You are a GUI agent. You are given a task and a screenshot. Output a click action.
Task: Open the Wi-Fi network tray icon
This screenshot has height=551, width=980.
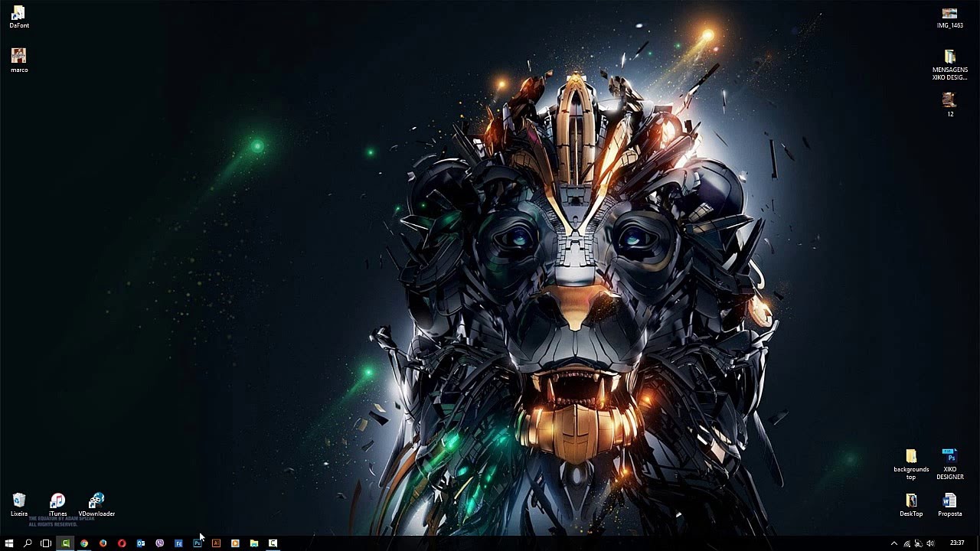pyautogui.click(x=906, y=543)
